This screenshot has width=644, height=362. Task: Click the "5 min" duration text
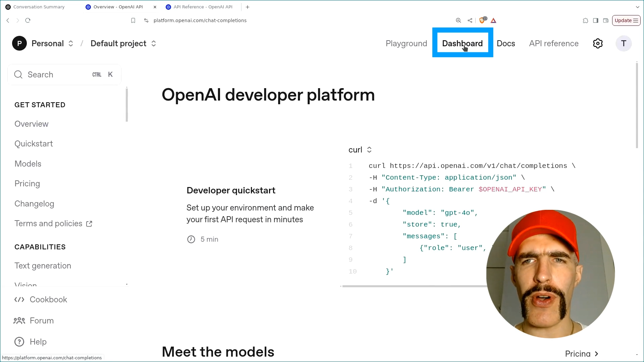click(209, 239)
